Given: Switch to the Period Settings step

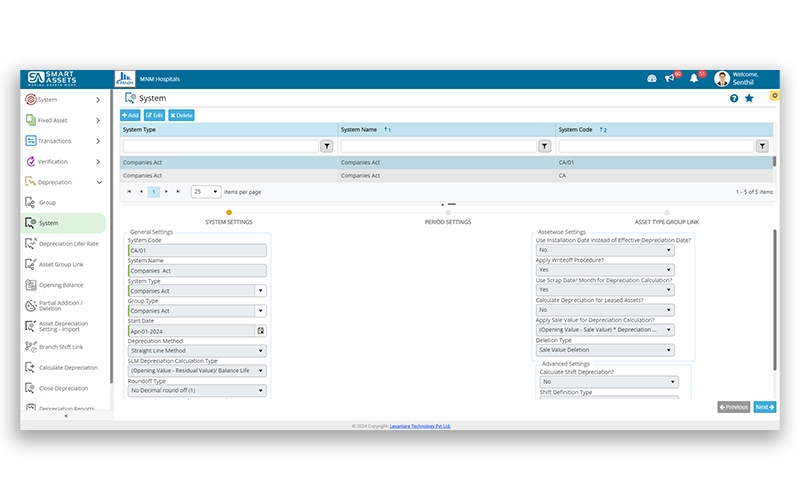Looking at the screenshot, I should [x=447, y=221].
